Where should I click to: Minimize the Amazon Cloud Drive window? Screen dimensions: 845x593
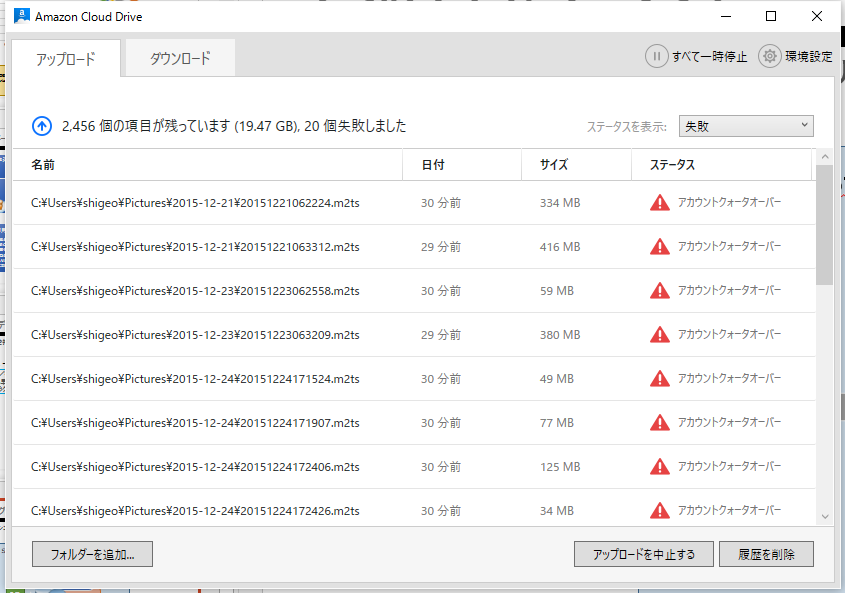[x=726, y=16]
